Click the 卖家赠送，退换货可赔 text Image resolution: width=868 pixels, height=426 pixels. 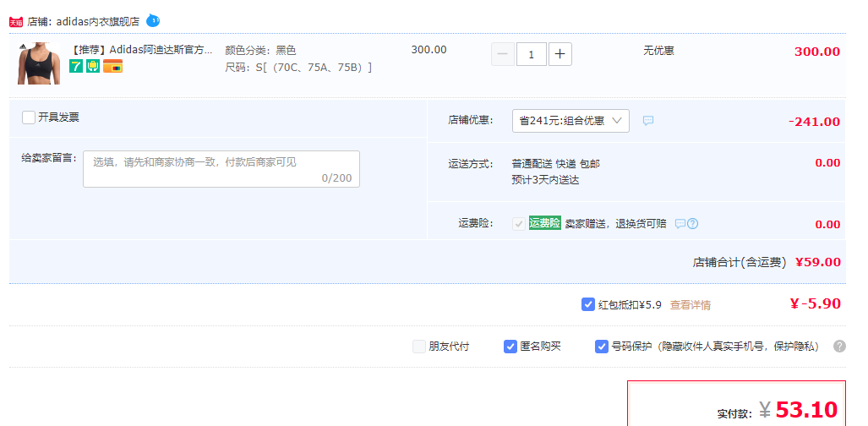click(x=615, y=224)
